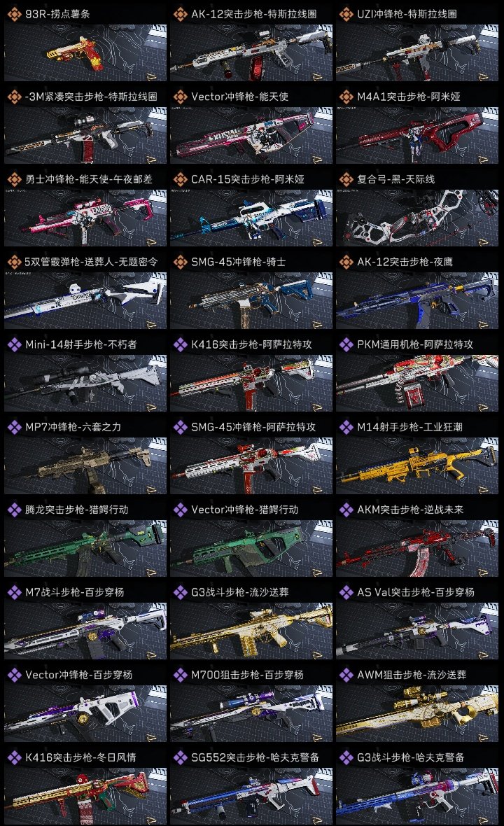504x826 pixels.
Task: Click the orange rarity icon beside 93R-捞点薯条
Action: coord(14,14)
